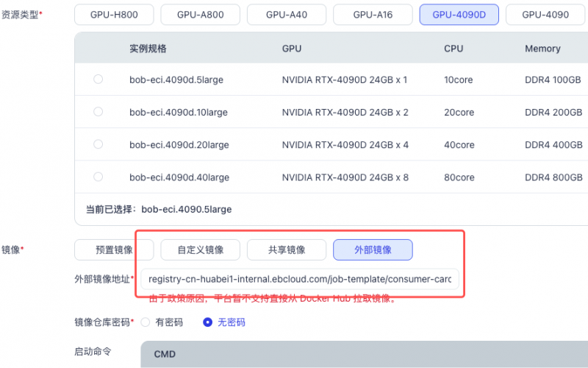The width and height of the screenshot is (588, 368).
Task: Choose the 自定义镜像 image option
Action: coord(200,250)
